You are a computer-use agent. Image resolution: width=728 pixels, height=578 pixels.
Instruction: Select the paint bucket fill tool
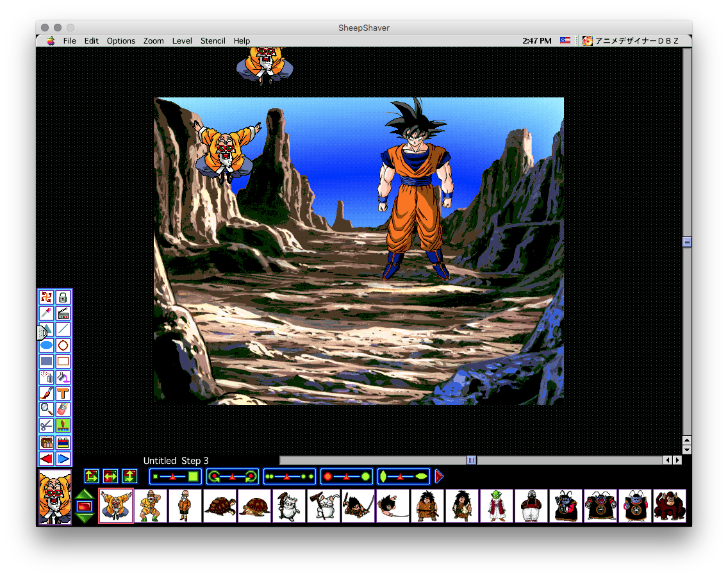63,377
